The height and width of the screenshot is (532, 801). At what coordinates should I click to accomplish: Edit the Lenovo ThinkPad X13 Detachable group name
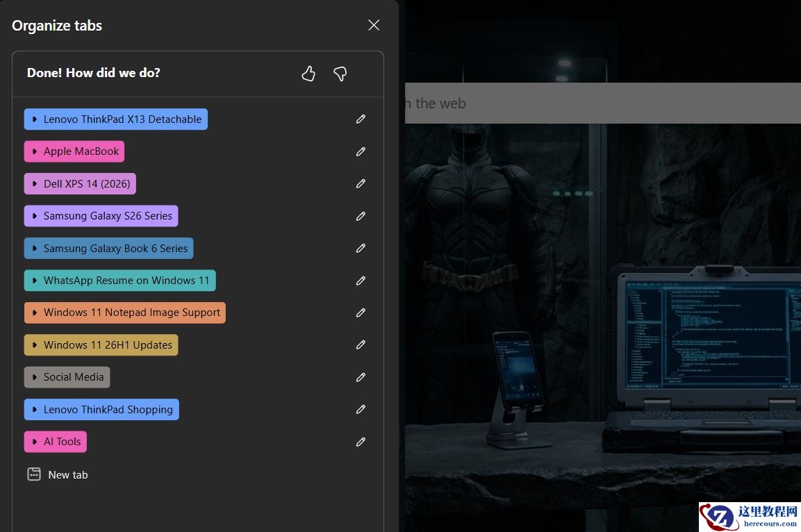click(x=361, y=119)
